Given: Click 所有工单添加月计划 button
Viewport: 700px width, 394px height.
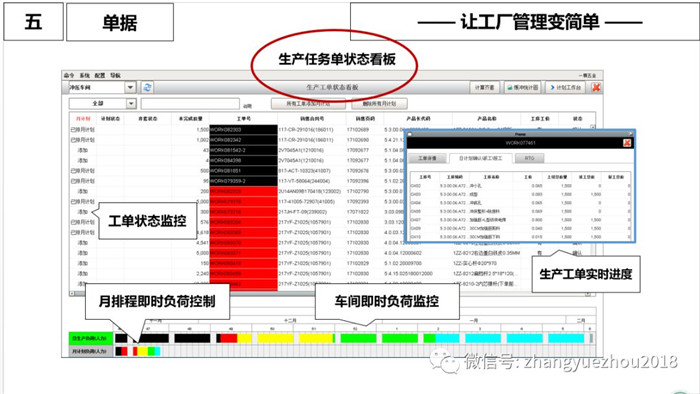Looking at the screenshot, I should point(308,104).
